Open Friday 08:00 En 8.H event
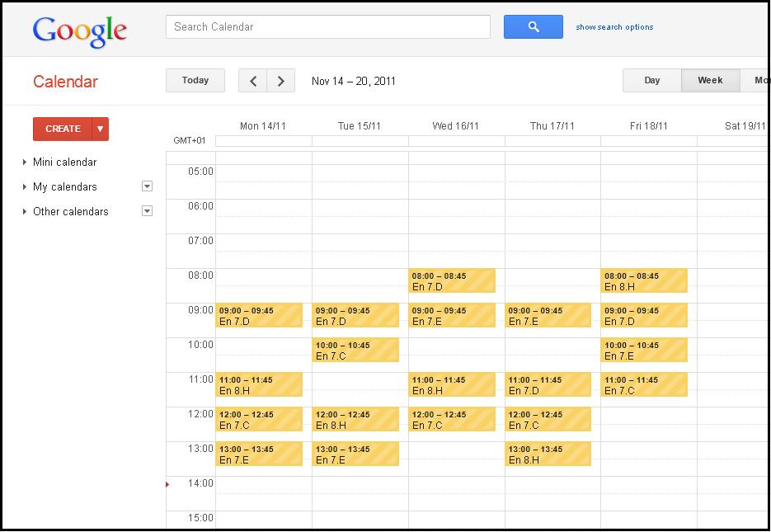This screenshot has width=771, height=532. (x=644, y=281)
